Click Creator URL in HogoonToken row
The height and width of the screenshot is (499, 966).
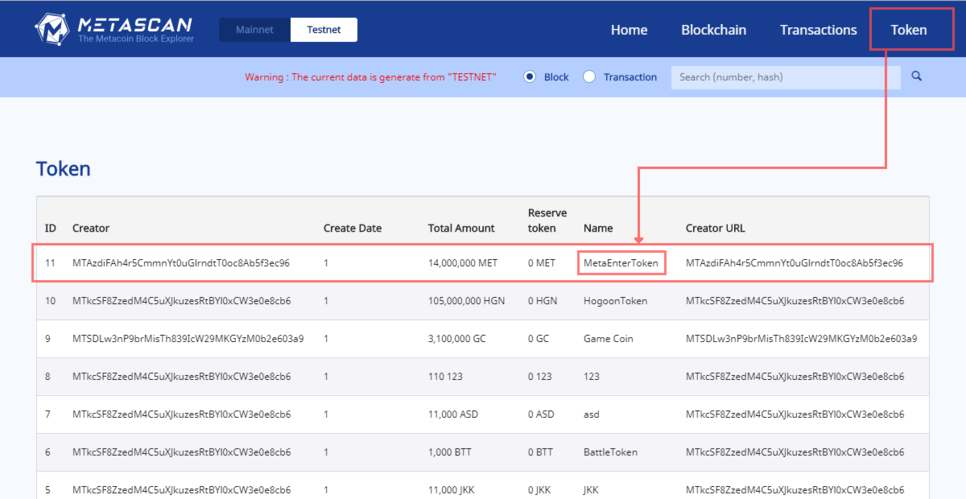[795, 301]
